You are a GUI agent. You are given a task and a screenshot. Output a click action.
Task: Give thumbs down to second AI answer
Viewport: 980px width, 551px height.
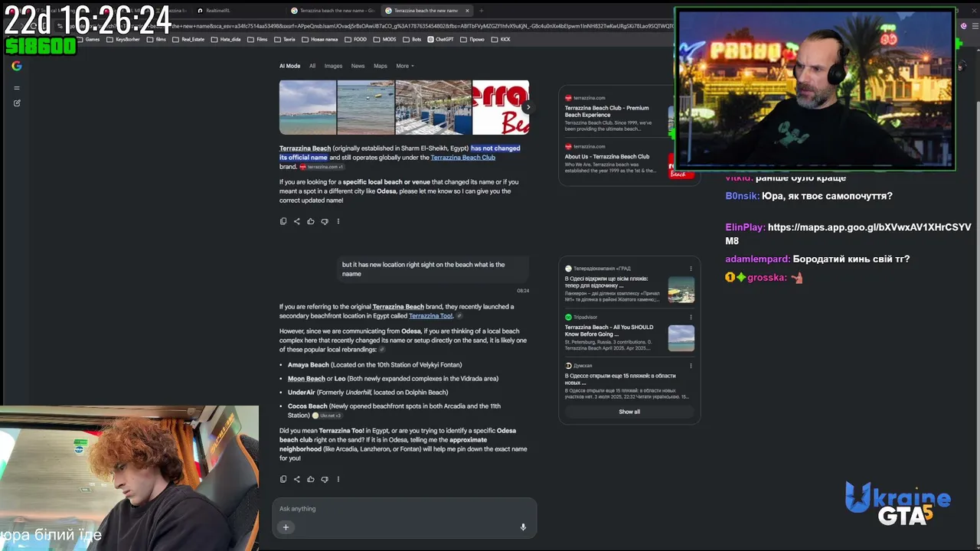pos(325,479)
